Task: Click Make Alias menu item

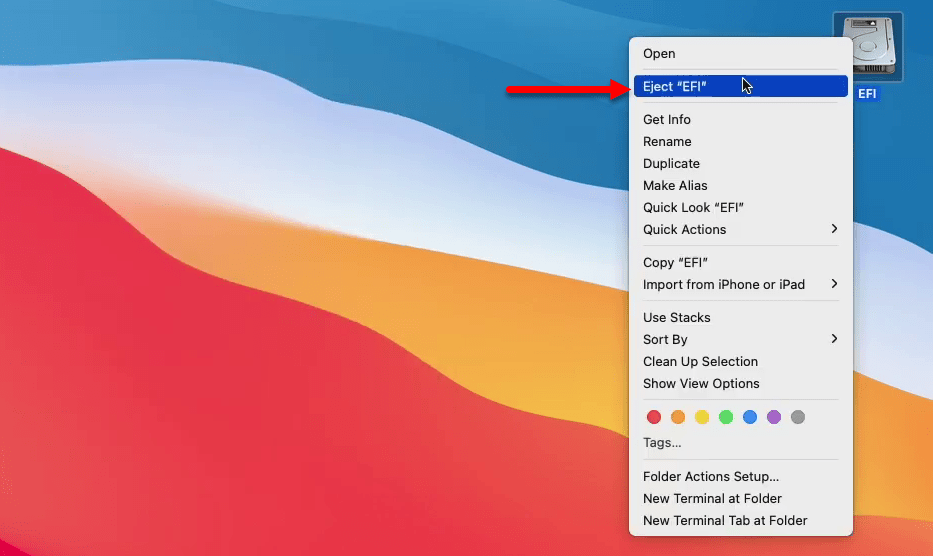Action: click(741, 186)
